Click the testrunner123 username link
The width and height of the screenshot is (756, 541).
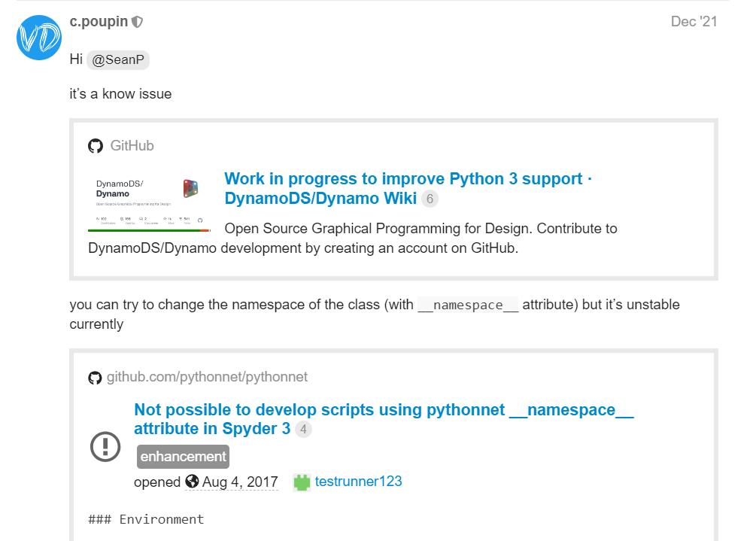[x=359, y=482]
